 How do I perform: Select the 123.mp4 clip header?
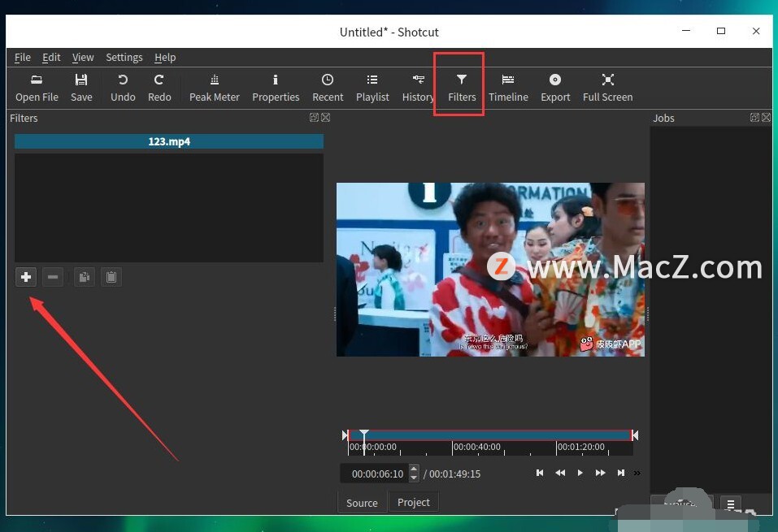click(x=169, y=141)
